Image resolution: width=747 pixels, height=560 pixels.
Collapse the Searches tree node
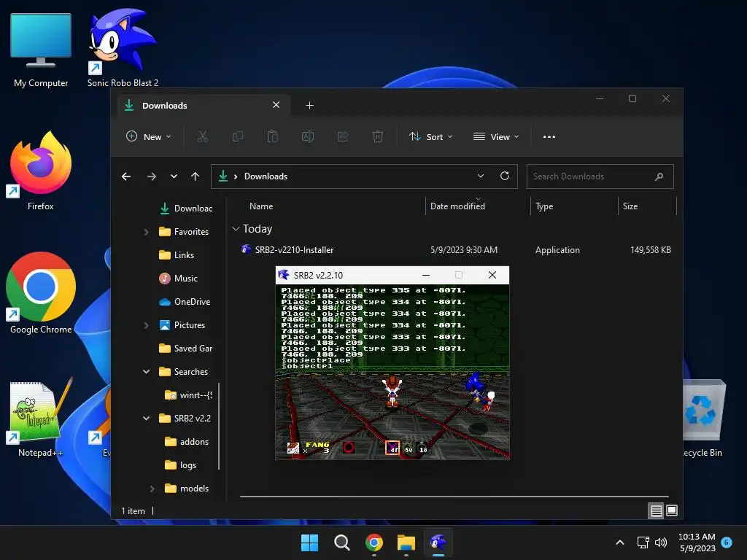(146, 372)
